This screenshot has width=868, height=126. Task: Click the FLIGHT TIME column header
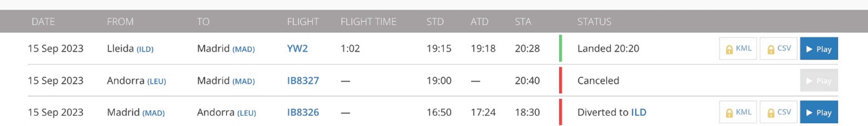tap(368, 22)
